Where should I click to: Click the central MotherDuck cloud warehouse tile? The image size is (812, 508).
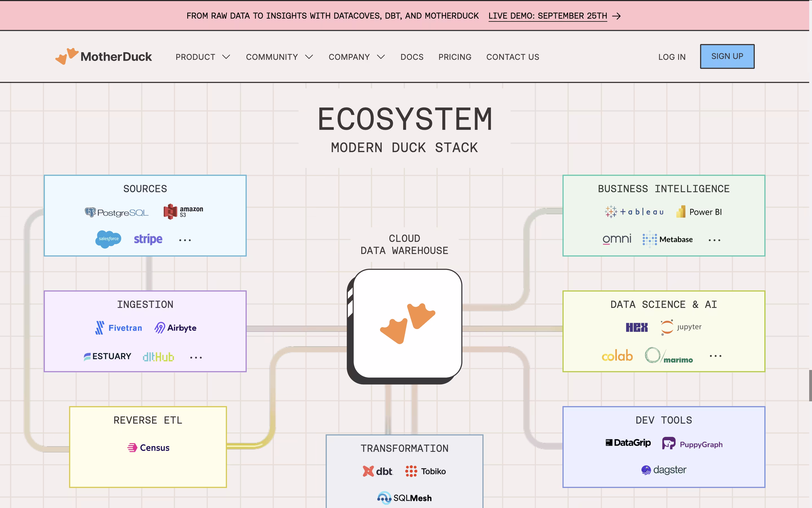[405, 326]
